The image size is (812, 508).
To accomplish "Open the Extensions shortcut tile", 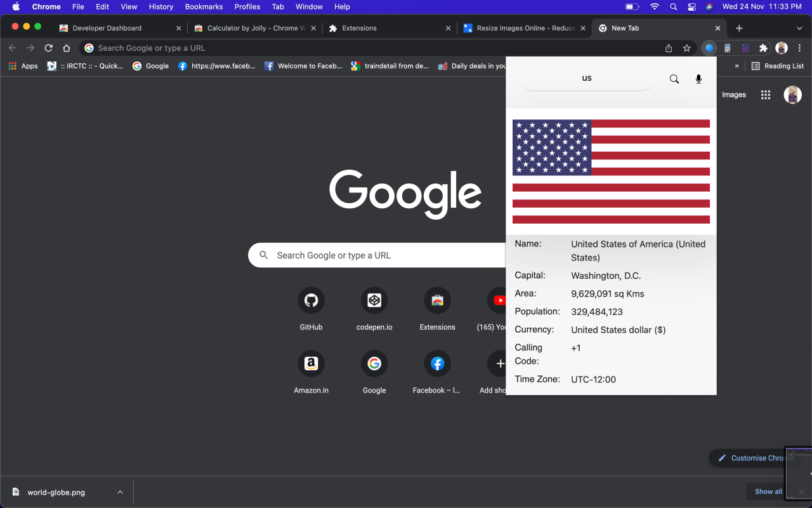I will [438, 309].
